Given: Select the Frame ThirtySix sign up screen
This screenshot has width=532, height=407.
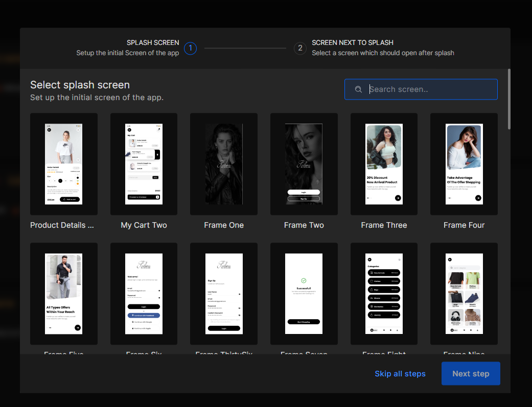Looking at the screenshot, I should point(223,294).
